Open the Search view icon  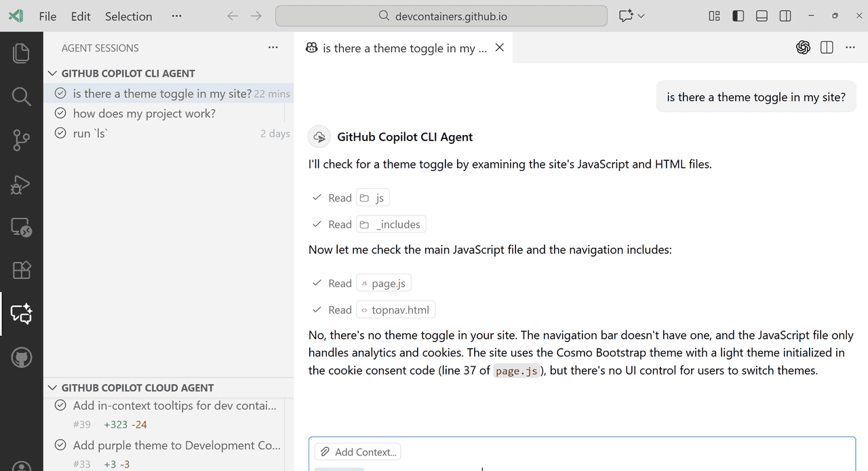click(x=21, y=97)
